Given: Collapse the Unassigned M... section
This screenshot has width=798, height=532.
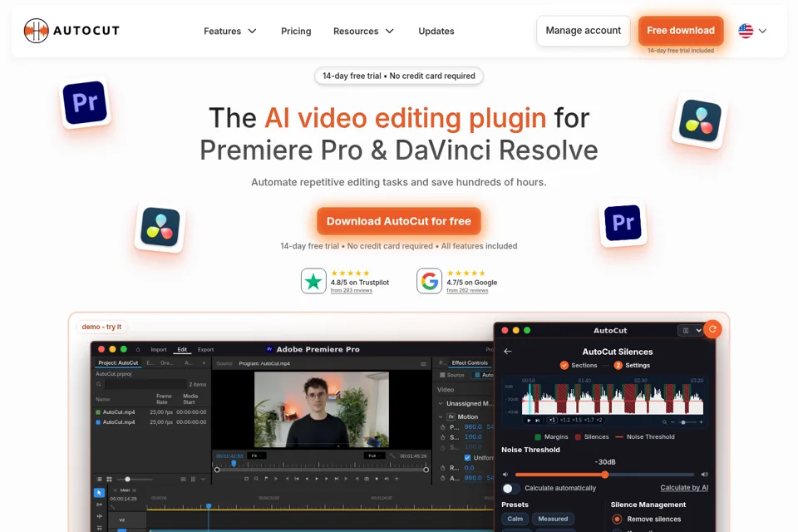Looking at the screenshot, I should click(x=441, y=404).
